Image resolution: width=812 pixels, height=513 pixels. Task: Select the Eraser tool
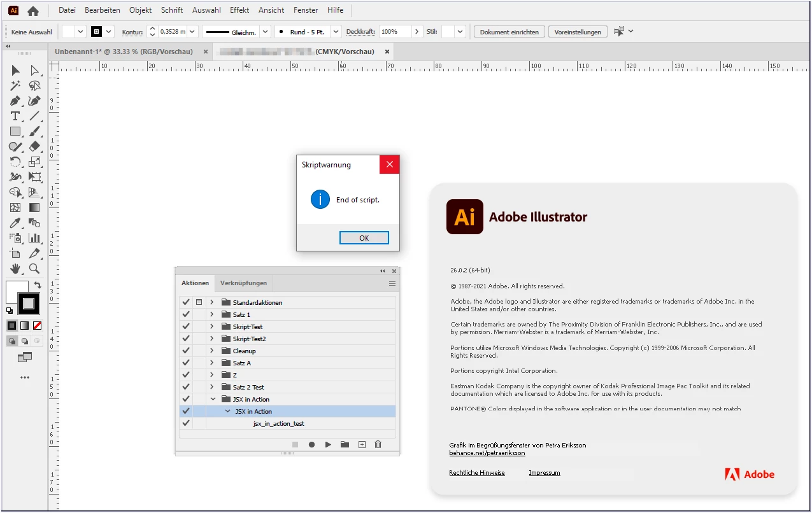34,146
